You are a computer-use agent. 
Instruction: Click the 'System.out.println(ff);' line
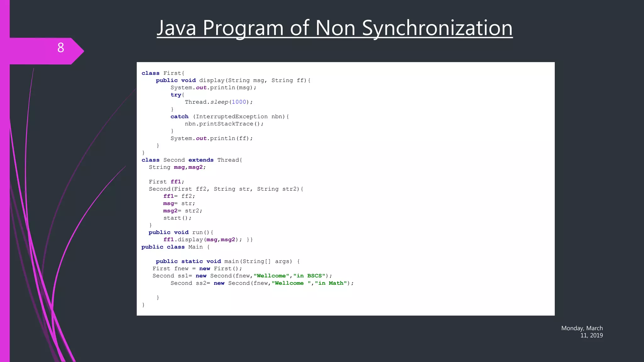[x=211, y=138]
